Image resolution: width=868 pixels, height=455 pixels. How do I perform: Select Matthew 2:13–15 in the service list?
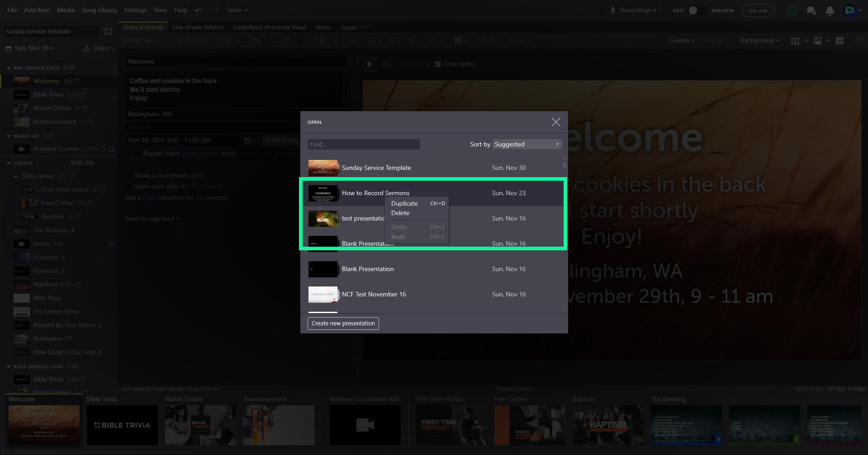[59, 285]
